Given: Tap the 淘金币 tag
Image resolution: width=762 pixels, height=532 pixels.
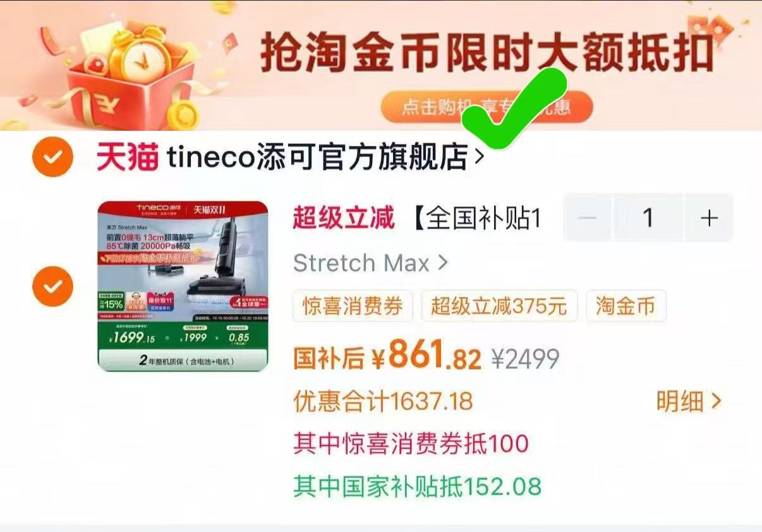Looking at the screenshot, I should pyautogui.click(x=626, y=306).
